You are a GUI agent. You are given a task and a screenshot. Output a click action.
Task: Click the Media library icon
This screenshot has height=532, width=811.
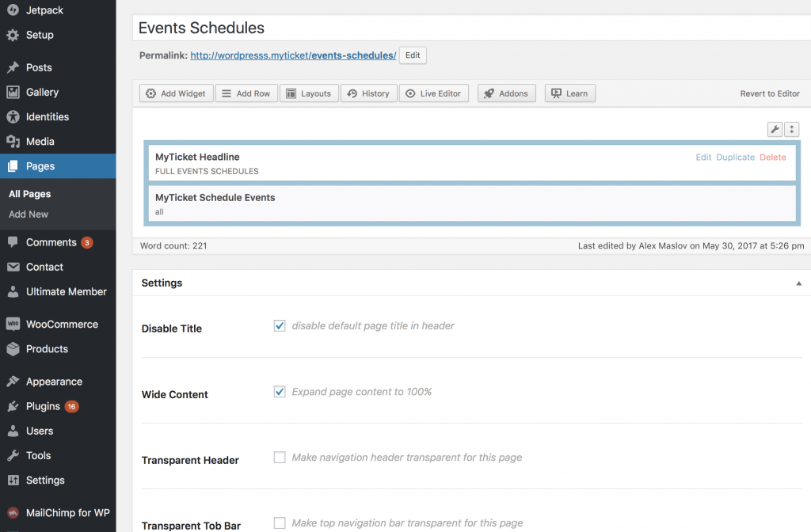coord(13,141)
